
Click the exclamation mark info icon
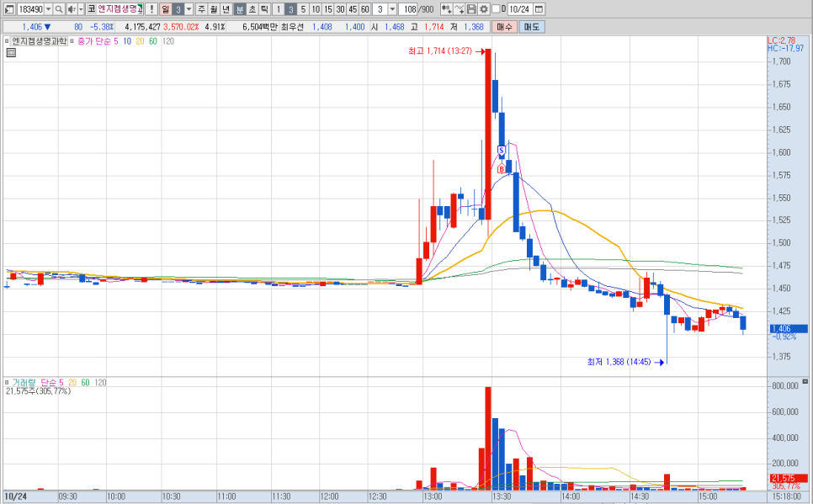point(151,9)
